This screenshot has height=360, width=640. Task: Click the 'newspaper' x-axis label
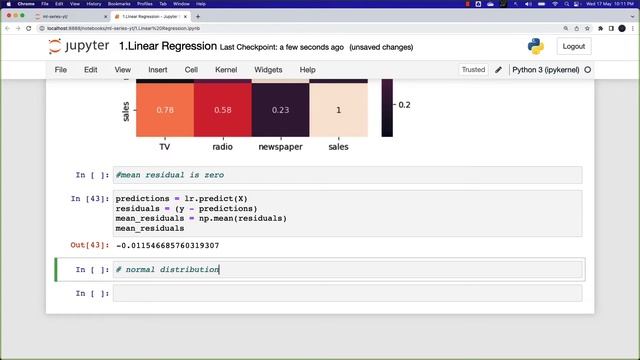280,147
